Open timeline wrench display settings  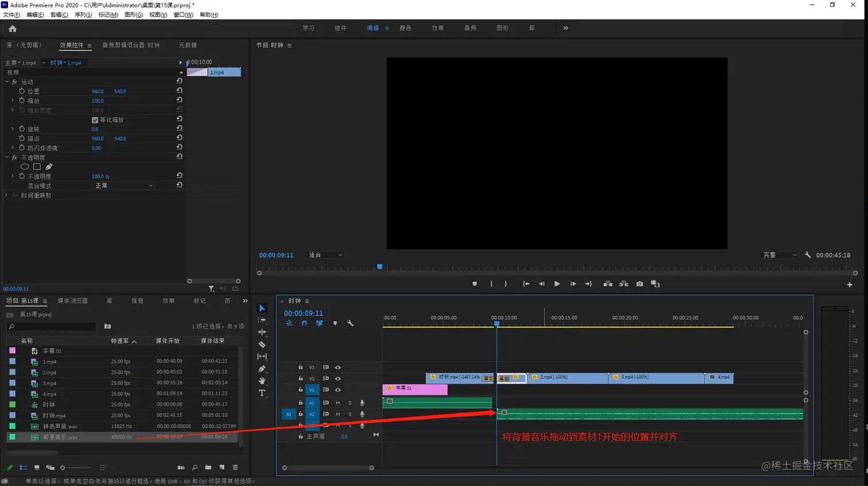pyautogui.click(x=350, y=323)
